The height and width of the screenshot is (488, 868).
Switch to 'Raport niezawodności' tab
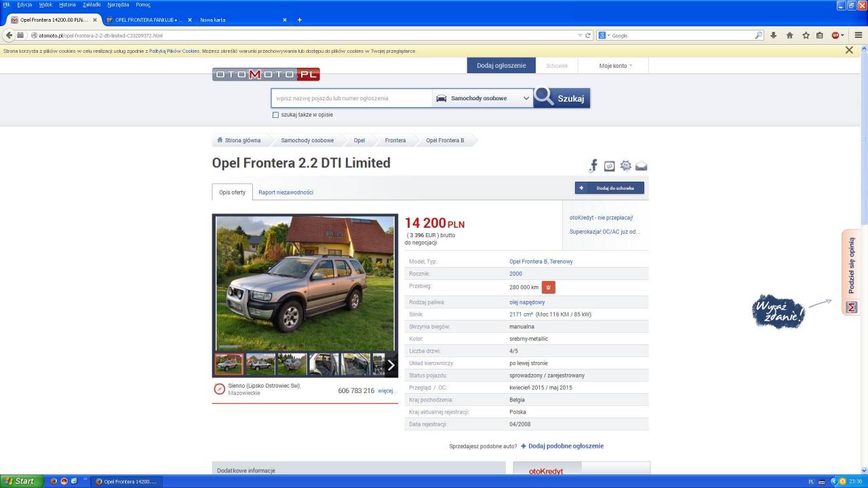point(285,192)
